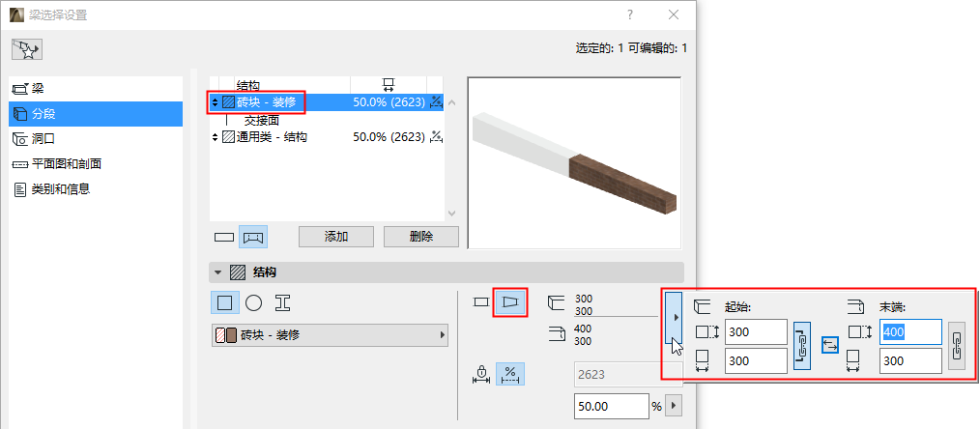Open the 砖块 - 装修 material dropdown

(x=331, y=334)
